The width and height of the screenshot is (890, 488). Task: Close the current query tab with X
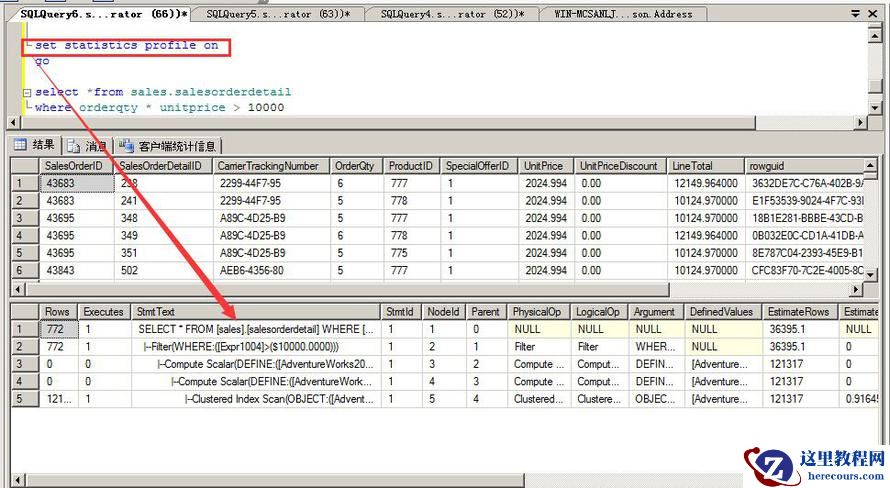pyautogui.click(x=872, y=14)
